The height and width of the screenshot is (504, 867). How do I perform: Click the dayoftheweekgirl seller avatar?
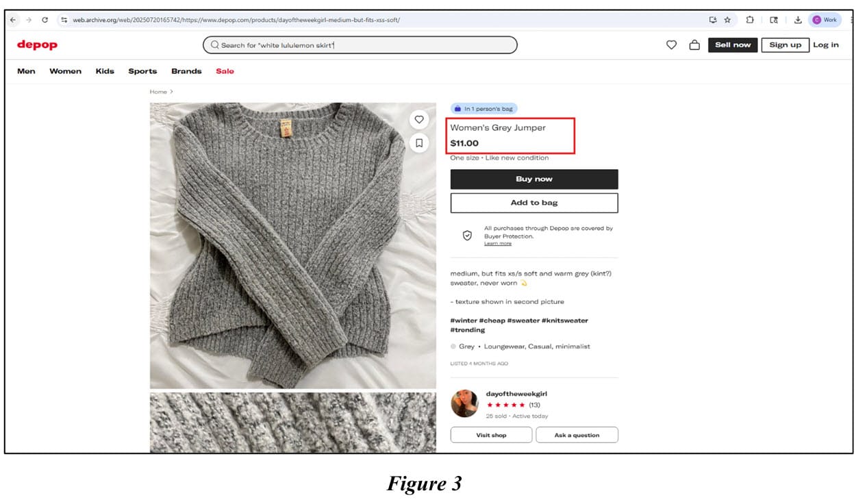pos(464,403)
